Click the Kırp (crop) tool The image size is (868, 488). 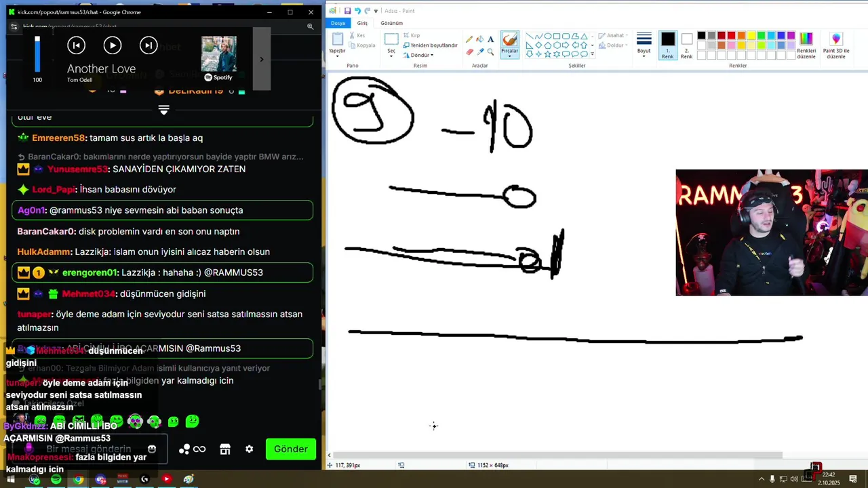[412, 35]
